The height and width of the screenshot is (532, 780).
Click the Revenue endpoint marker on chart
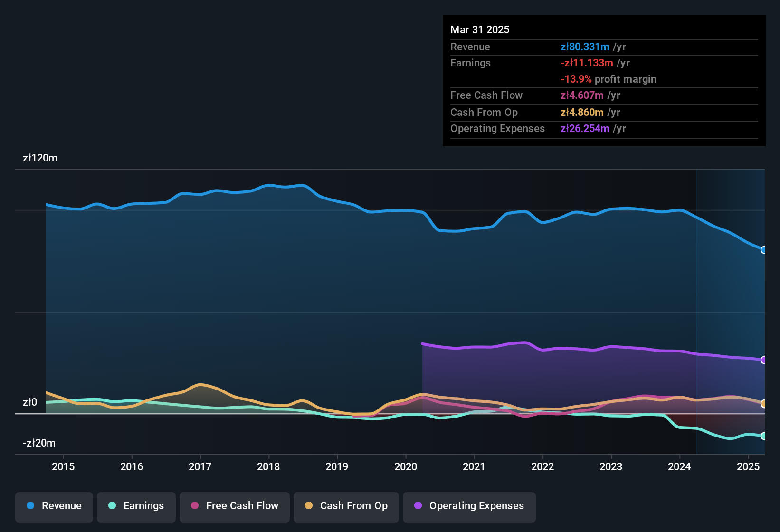tap(763, 250)
